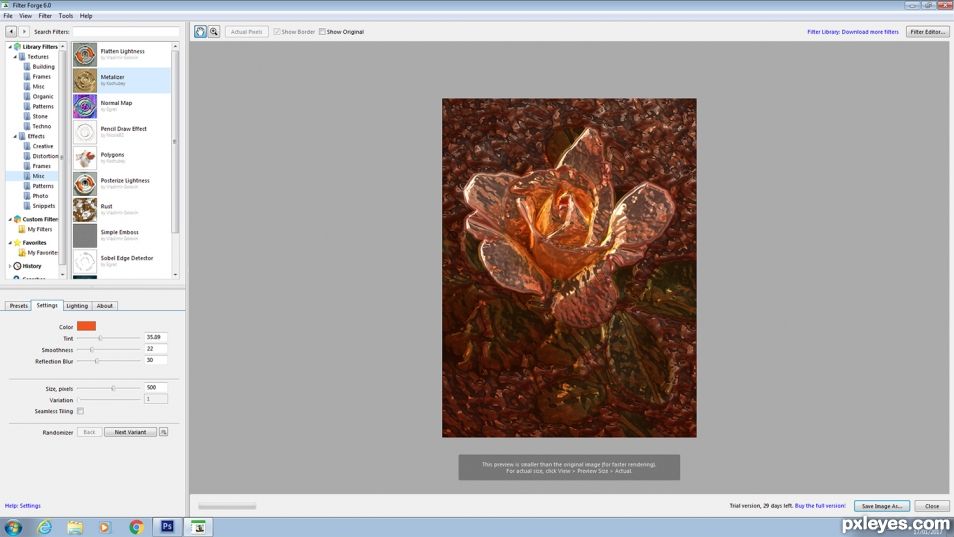Open the Filter menu

45,16
